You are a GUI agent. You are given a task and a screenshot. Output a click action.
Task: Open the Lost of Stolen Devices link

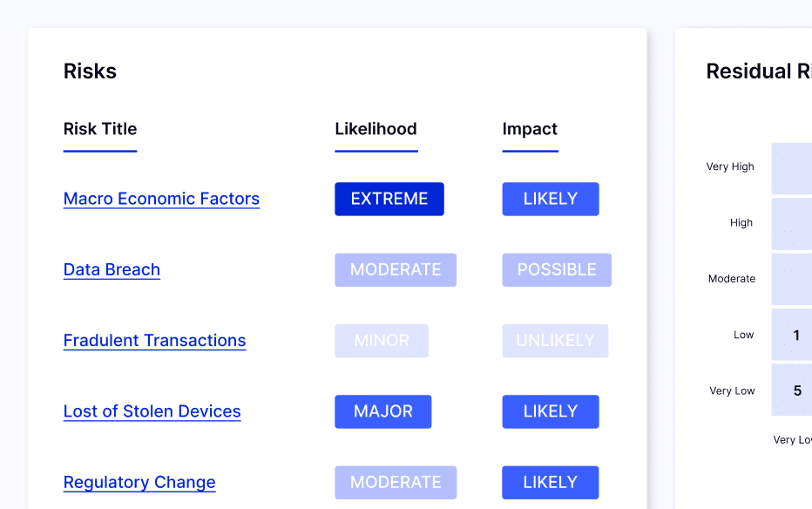click(x=152, y=411)
